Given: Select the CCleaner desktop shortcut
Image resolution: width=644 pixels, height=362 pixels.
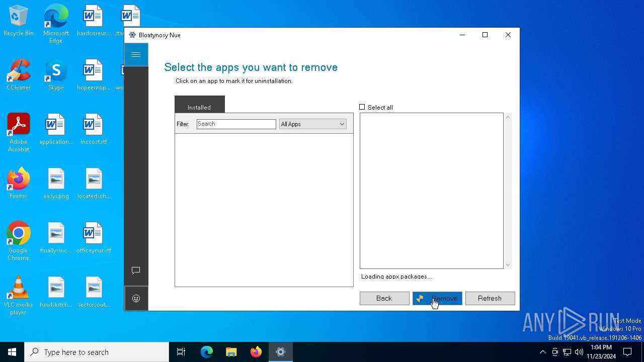Looking at the screenshot, I should (19, 75).
